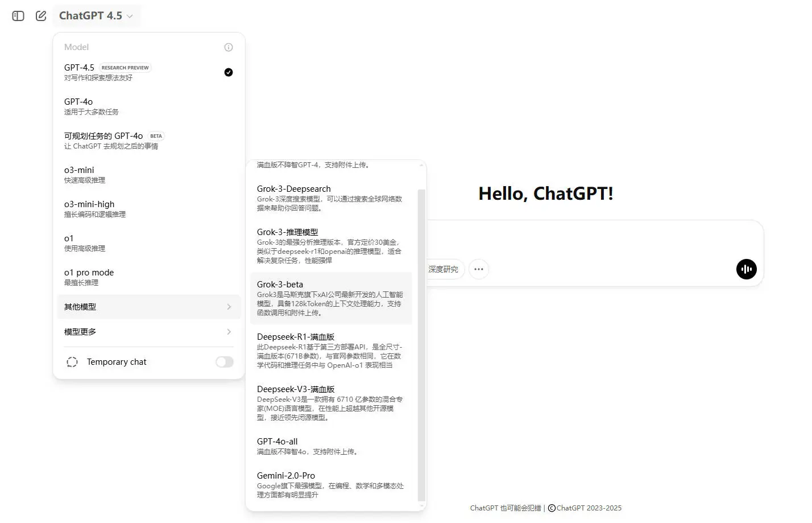Click the Model header label

[x=76, y=47]
